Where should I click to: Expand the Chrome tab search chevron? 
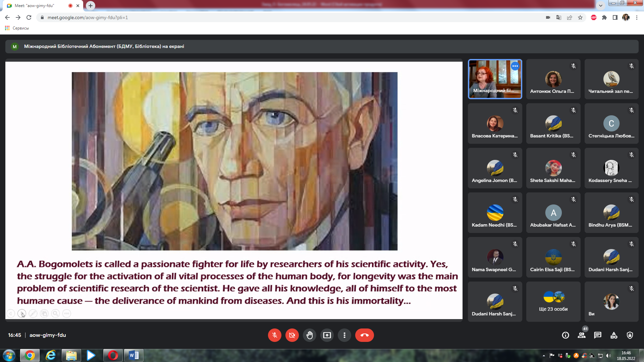click(600, 5)
